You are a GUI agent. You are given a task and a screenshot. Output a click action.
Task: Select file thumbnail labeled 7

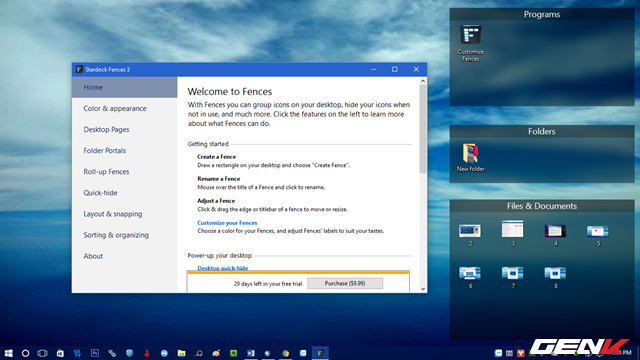click(513, 278)
